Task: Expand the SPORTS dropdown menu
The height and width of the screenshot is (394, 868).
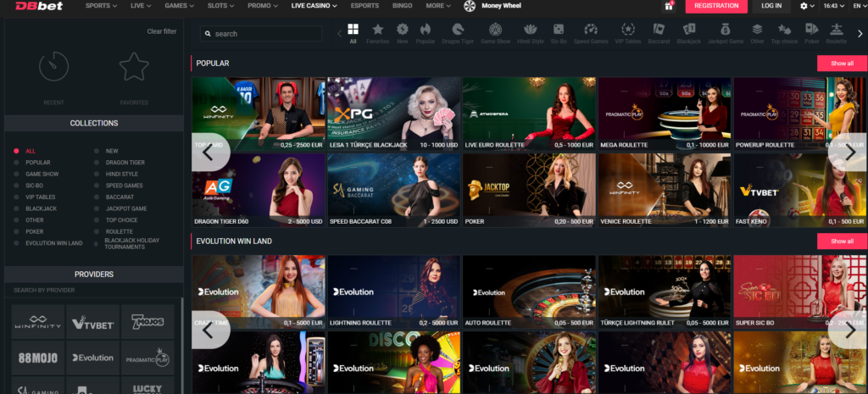Action: pyautogui.click(x=102, y=6)
